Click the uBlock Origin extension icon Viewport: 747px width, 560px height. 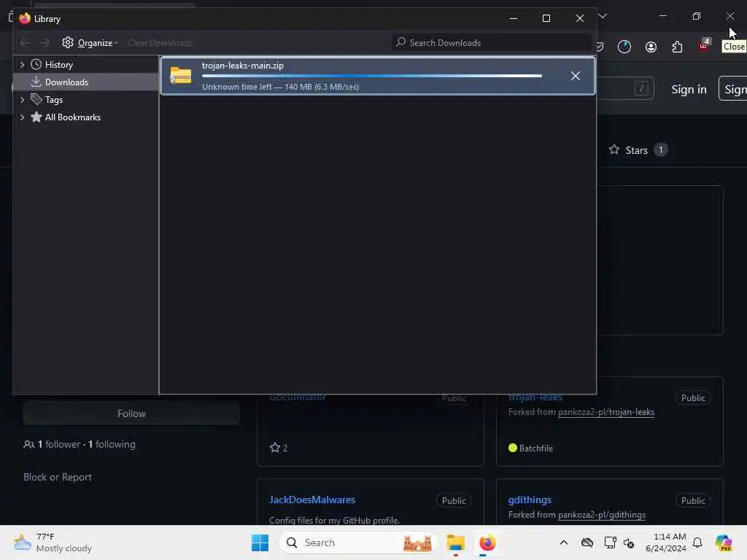coord(704,46)
